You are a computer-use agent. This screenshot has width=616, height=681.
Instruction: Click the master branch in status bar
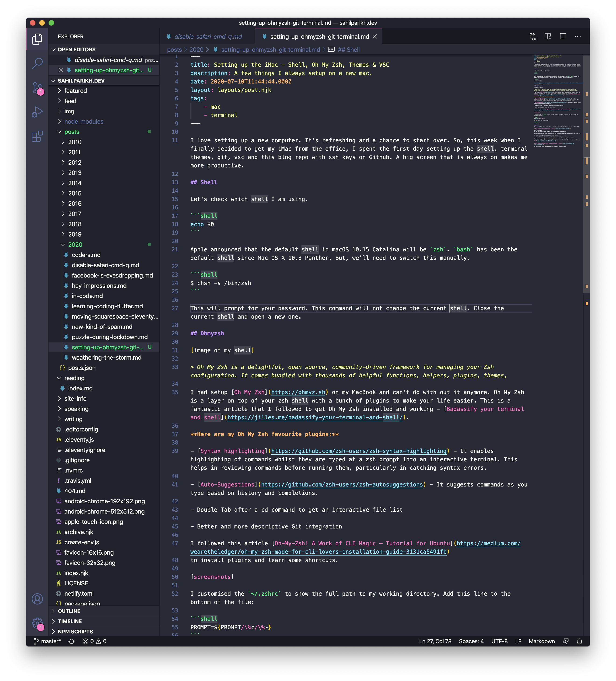click(x=47, y=641)
